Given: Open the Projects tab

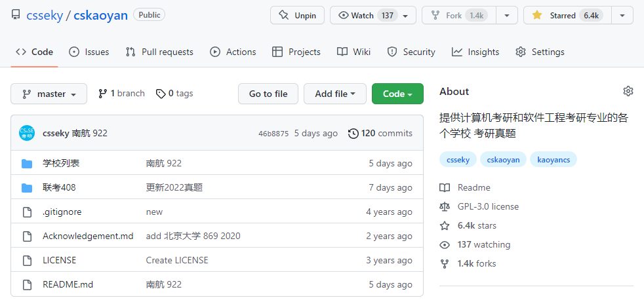Looking at the screenshot, I should coord(296,52).
